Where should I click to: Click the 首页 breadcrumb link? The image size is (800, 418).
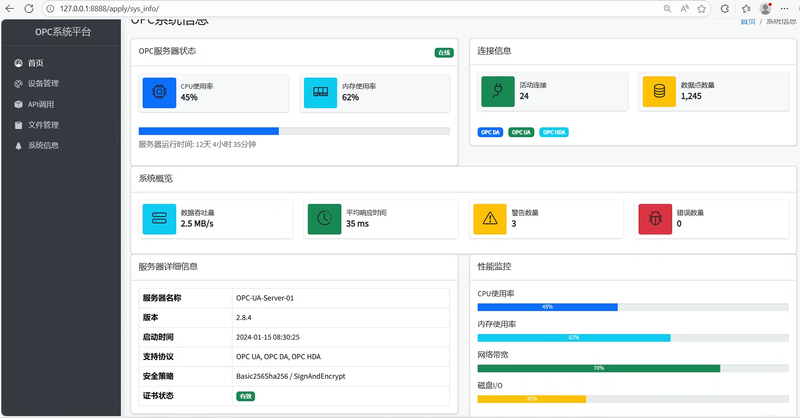click(x=747, y=21)
